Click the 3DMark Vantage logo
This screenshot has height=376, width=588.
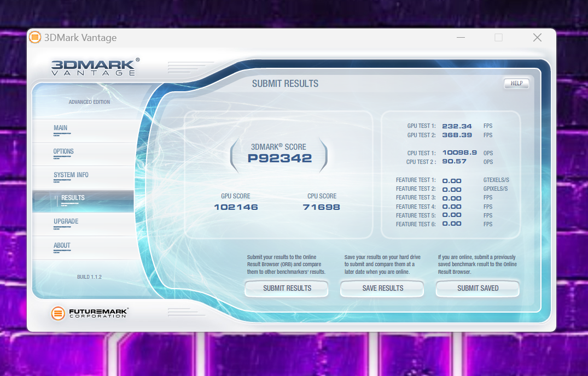[x=95, y=67]
